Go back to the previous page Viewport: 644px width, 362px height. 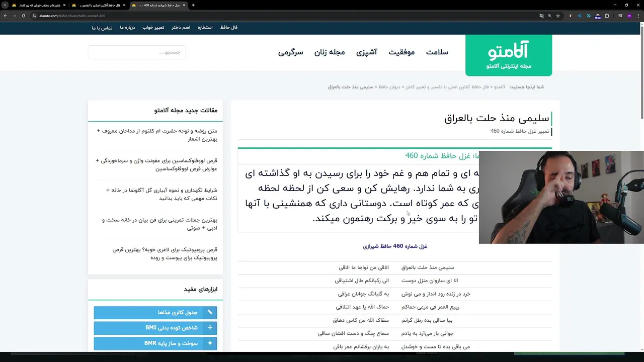pos(5,16)
